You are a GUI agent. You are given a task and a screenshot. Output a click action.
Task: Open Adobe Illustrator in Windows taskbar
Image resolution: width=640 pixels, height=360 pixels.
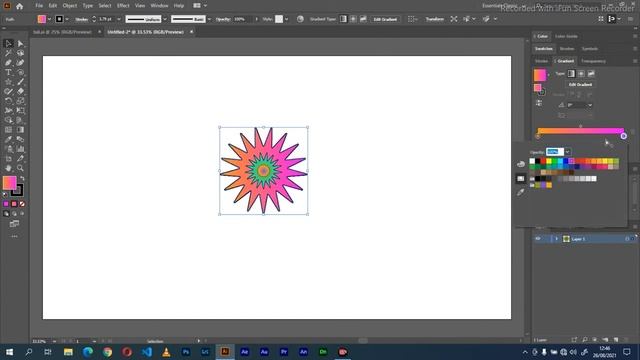click(225, 351)
